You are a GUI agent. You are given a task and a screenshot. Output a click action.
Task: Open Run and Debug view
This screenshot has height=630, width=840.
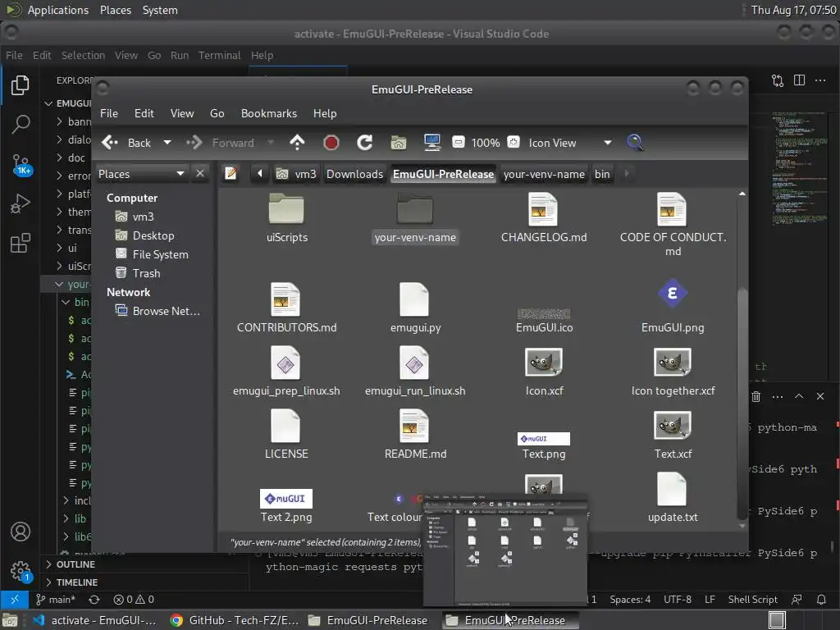pos(21,204)
